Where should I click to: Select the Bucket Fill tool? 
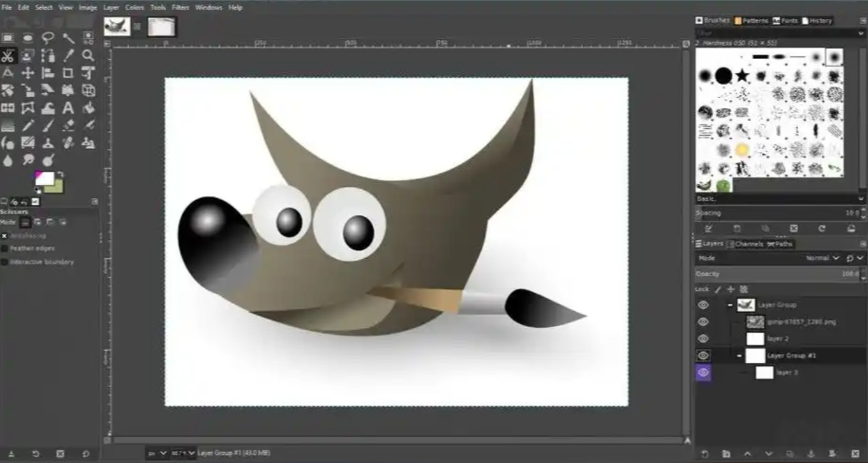click(88, 108)
